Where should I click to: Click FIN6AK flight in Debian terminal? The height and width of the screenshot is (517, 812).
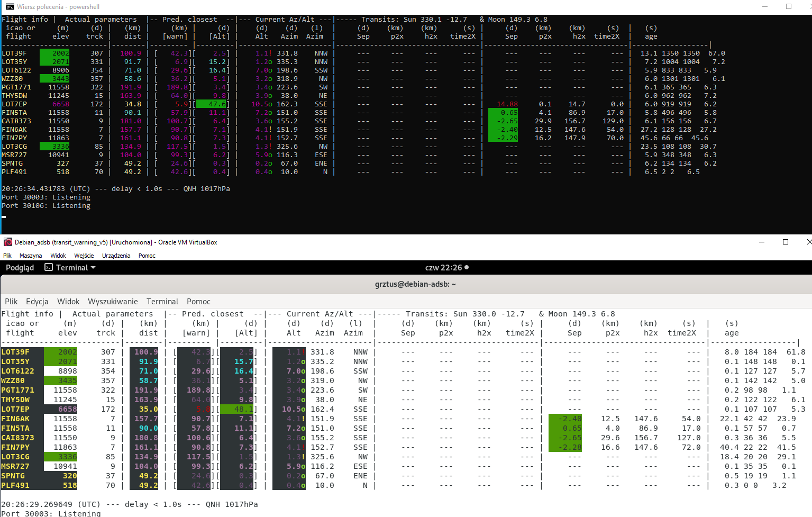15,419
